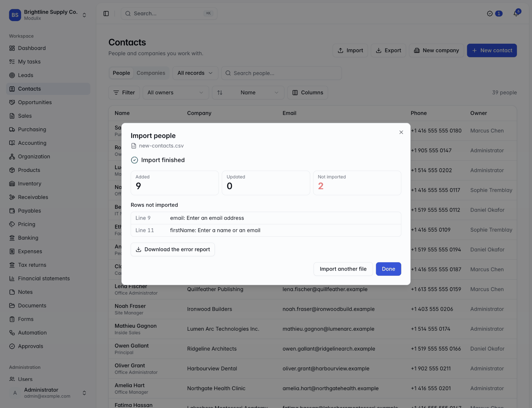Open Financial statements
Screen dimensions: 532x408
coord(48,278)
